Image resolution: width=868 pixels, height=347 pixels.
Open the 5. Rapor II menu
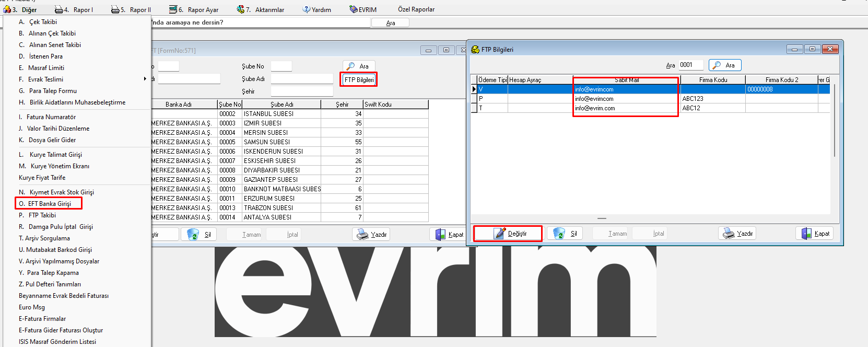(131, 9)
